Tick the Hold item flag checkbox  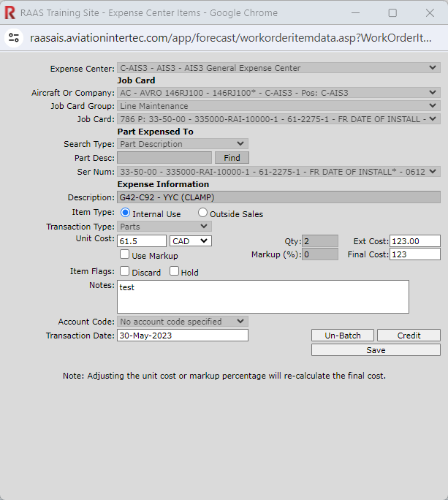point(175,272)
